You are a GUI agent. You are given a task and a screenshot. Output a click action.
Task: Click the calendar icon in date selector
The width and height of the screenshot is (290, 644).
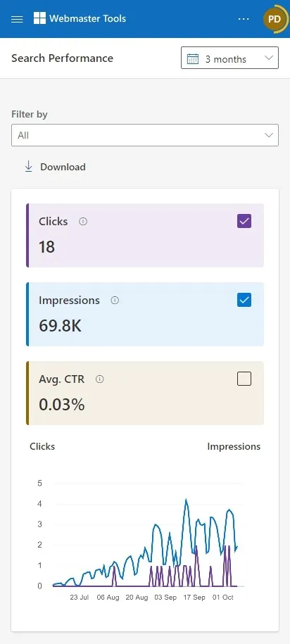coord(193,58)
